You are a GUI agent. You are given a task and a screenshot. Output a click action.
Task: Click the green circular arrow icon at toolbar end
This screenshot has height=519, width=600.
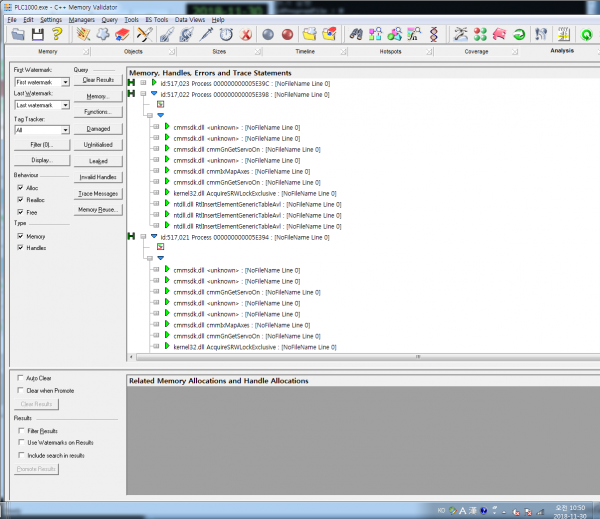click(x=586, y=34)
